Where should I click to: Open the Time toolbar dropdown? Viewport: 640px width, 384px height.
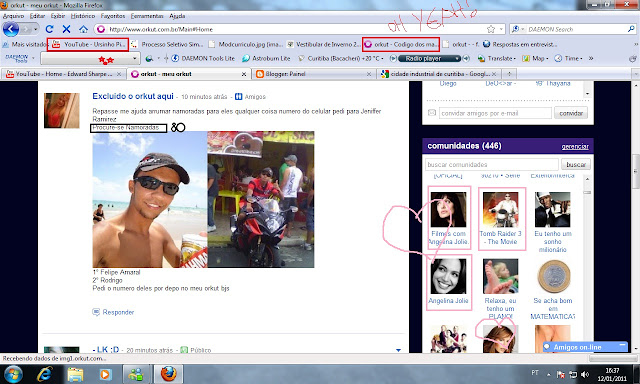[x=568, y=58]
